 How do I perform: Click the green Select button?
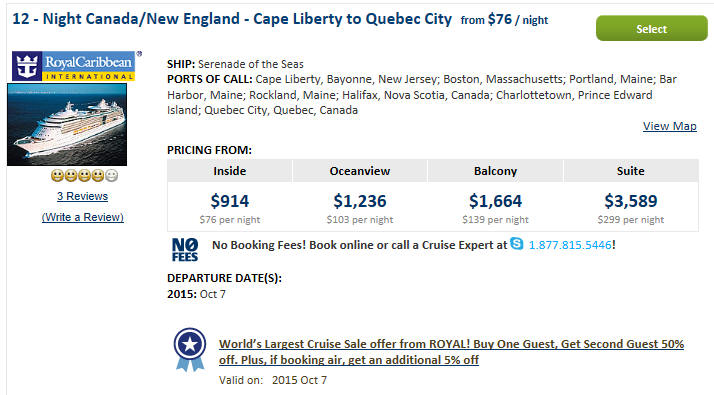pos(652,28)
